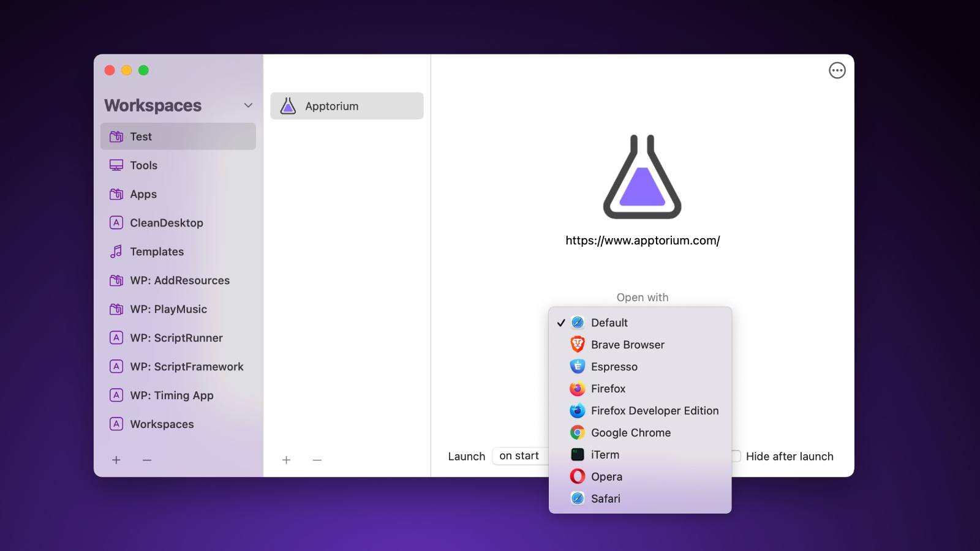Select the Apps workspace

(178, 194)
